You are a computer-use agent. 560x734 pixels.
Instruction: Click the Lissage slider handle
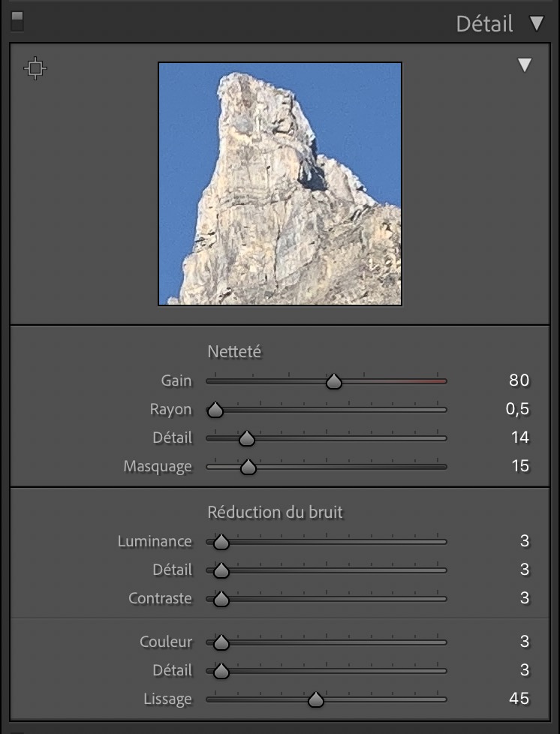point(316,700)
